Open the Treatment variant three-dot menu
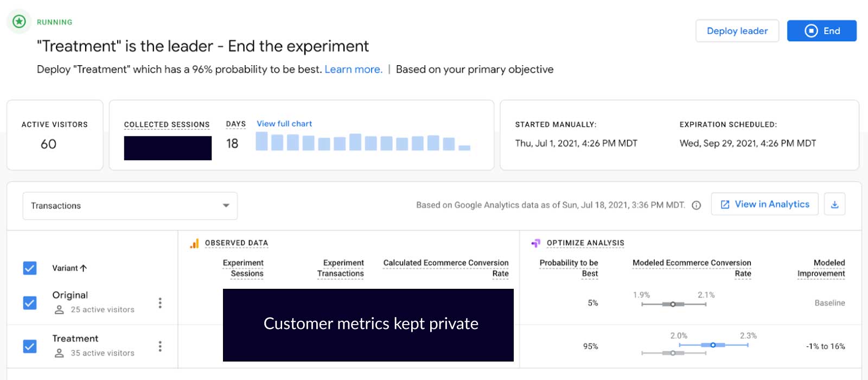 (x=160, y=346)
